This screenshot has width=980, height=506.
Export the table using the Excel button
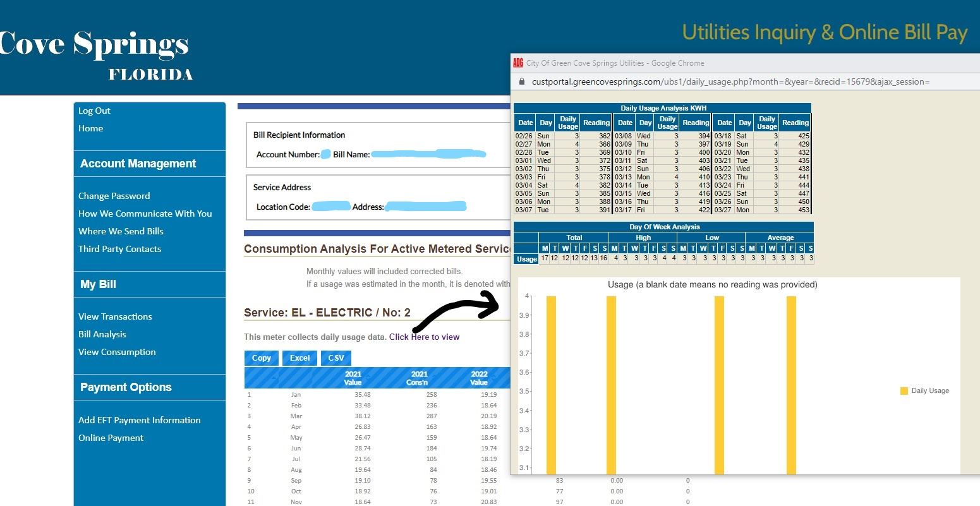[x=299, y=358]
